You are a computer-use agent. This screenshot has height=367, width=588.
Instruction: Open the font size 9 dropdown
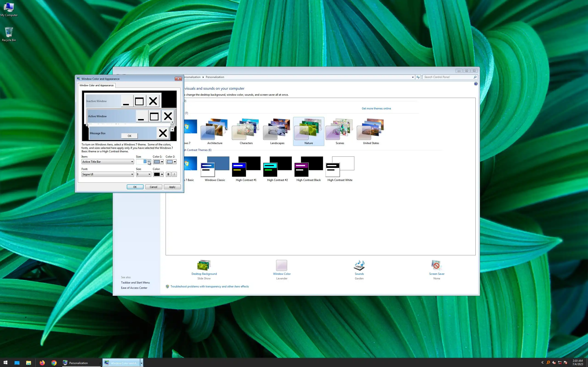click(143, 174)
